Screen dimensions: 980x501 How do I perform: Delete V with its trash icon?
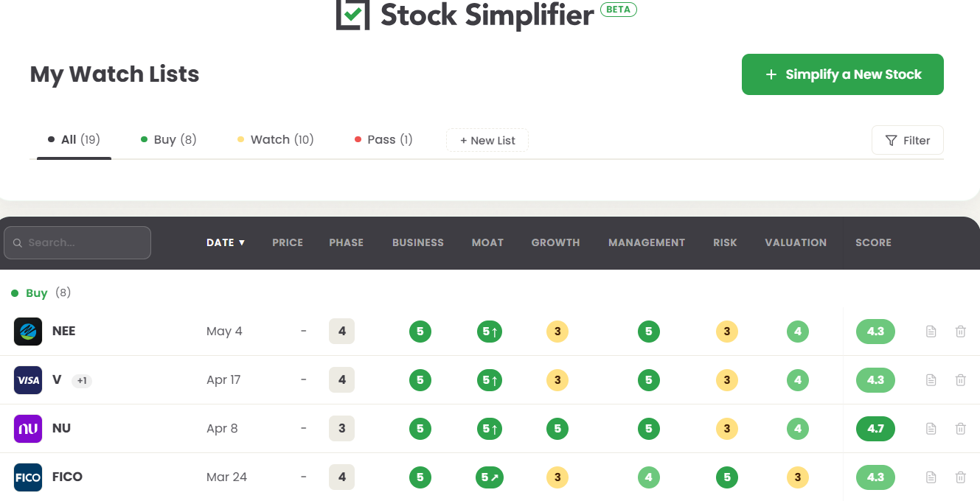pos(960,380)
